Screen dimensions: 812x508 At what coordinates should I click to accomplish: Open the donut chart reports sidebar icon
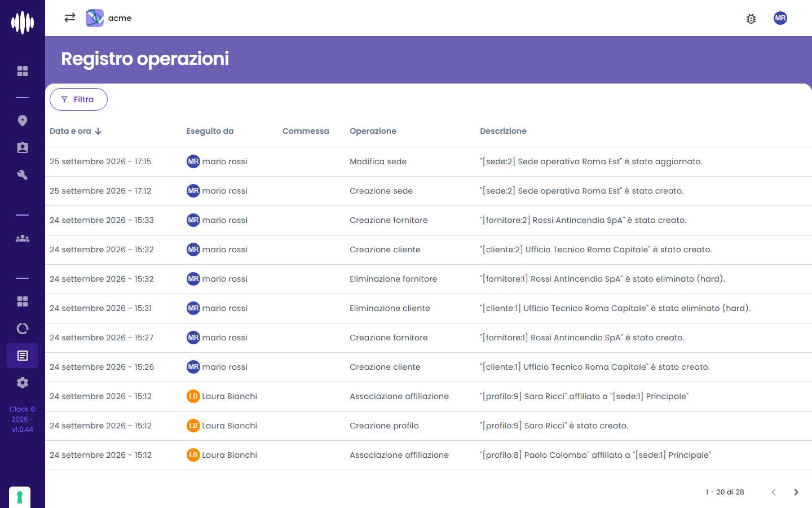23,329
